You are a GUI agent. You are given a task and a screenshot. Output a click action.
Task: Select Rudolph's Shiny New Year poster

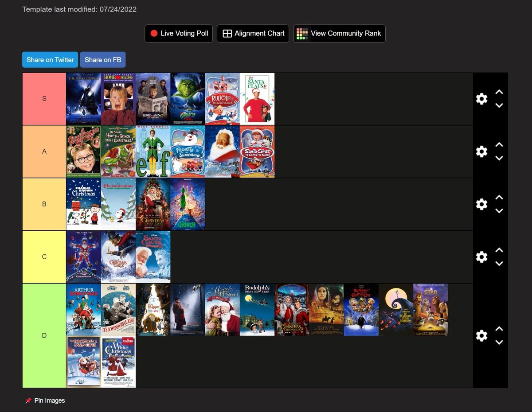coord(257,310)
